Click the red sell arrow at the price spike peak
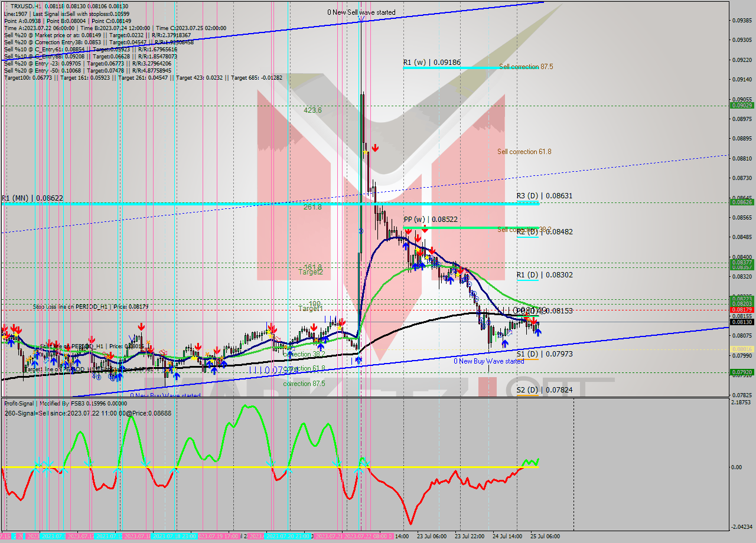Viewport: 756px width, 543px height. point(376,148)
